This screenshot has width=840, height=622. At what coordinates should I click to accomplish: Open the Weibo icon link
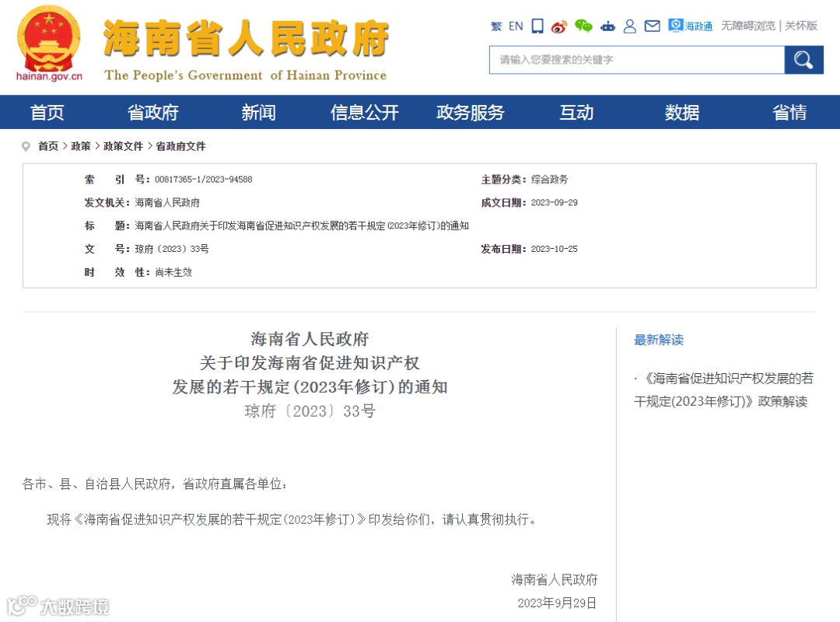point(558,26)
